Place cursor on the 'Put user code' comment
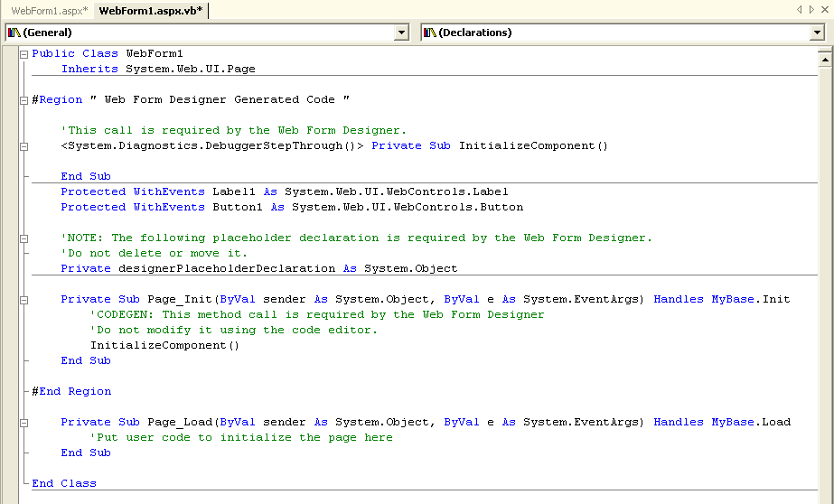This screenshot has height=504, width=834. 241,438
